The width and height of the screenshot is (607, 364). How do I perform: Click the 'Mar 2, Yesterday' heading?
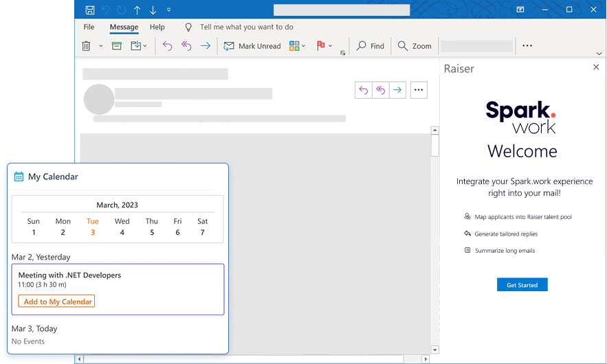41,258
